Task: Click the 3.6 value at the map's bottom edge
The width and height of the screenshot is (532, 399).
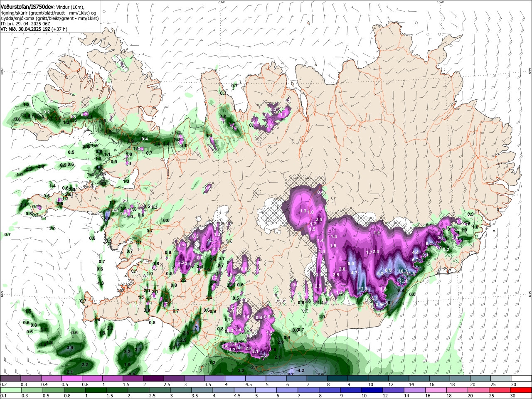Action: pyautogui.click(x=320, y=374)
